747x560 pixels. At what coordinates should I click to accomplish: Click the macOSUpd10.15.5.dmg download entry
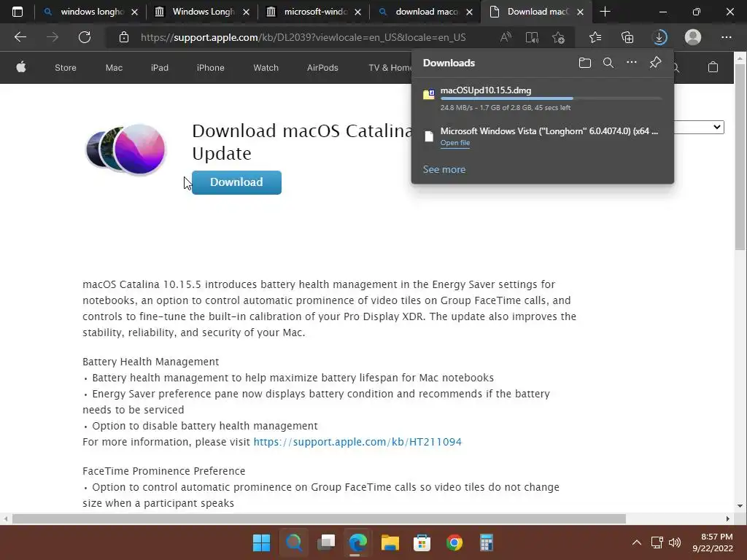click(x=542, y=98)
